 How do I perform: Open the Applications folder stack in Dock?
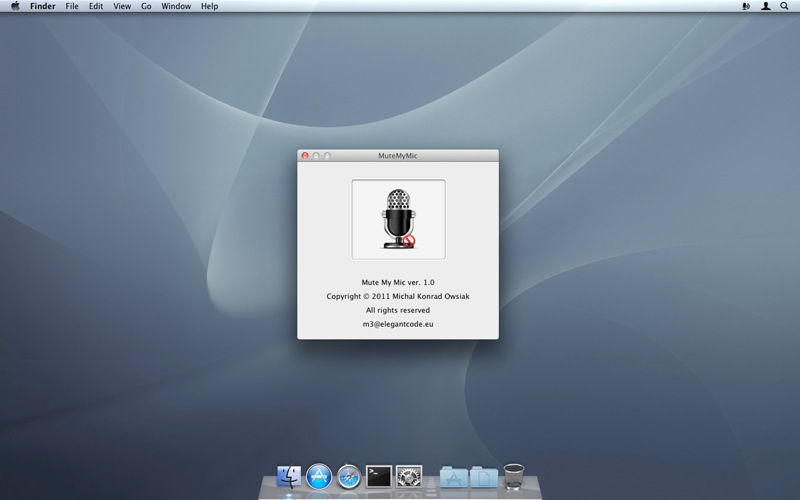pos(454,477)
